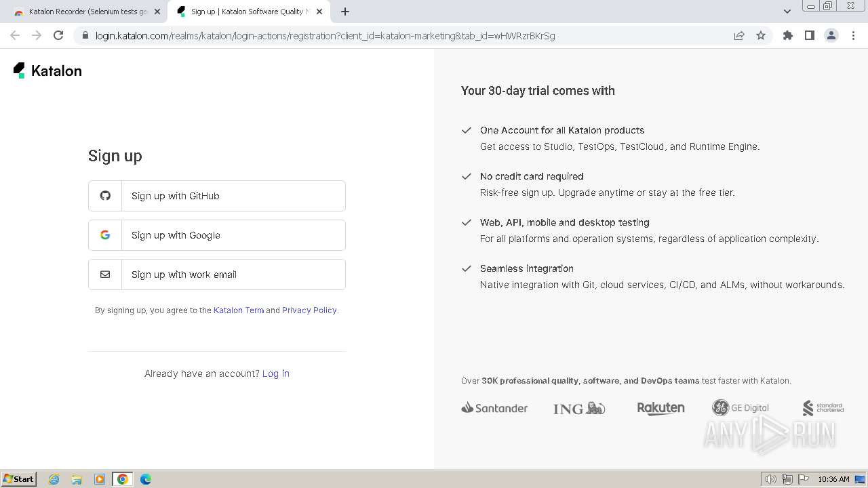Click the Santander logo
The width and height of the screenshot is (868, 488).
[x=494, y=408]
